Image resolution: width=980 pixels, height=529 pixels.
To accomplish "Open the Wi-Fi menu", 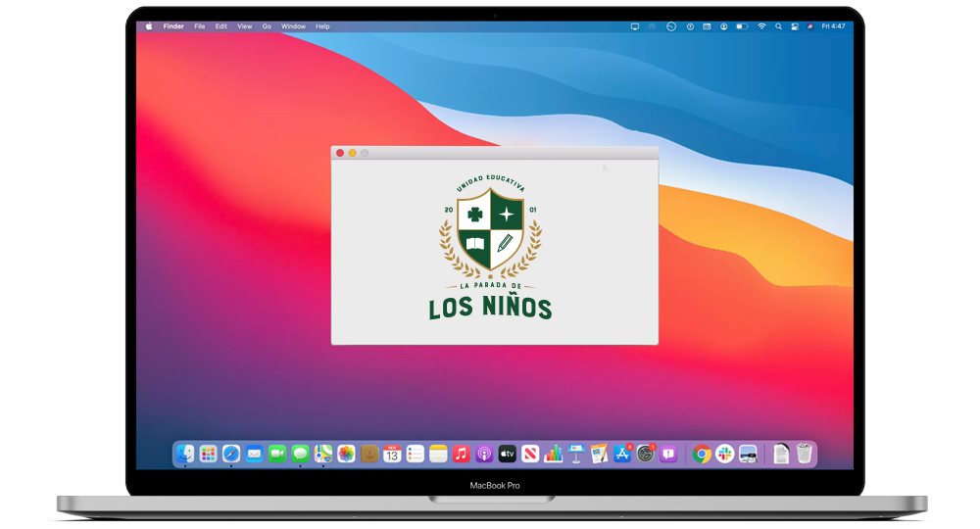I will [x=761, y=26].
